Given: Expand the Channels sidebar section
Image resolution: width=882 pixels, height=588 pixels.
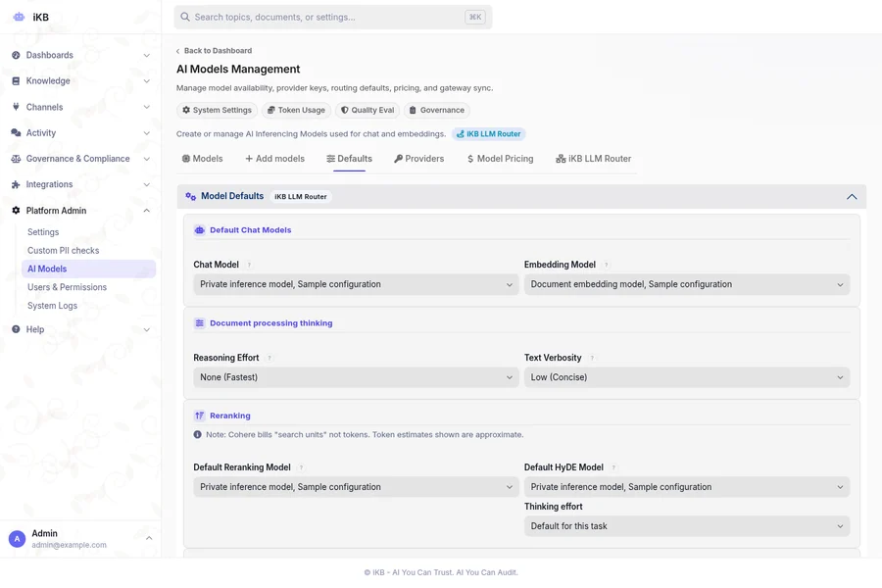Looking at the screenshot, I should [146, 107].
